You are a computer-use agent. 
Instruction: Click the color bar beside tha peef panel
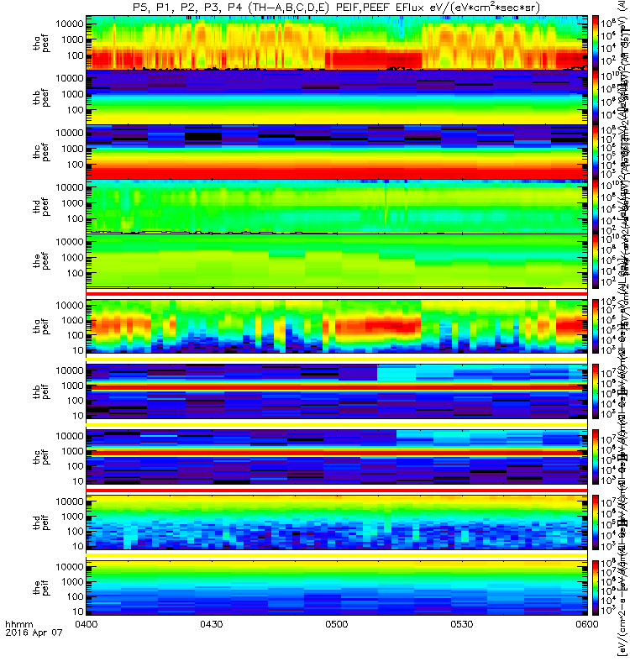(x=596, y=43)
